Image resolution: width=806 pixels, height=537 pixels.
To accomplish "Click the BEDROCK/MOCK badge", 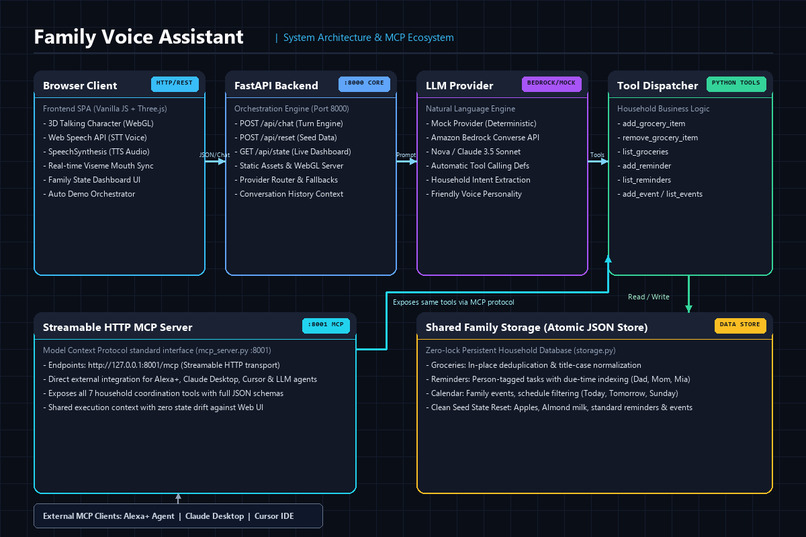I will 552,83.
